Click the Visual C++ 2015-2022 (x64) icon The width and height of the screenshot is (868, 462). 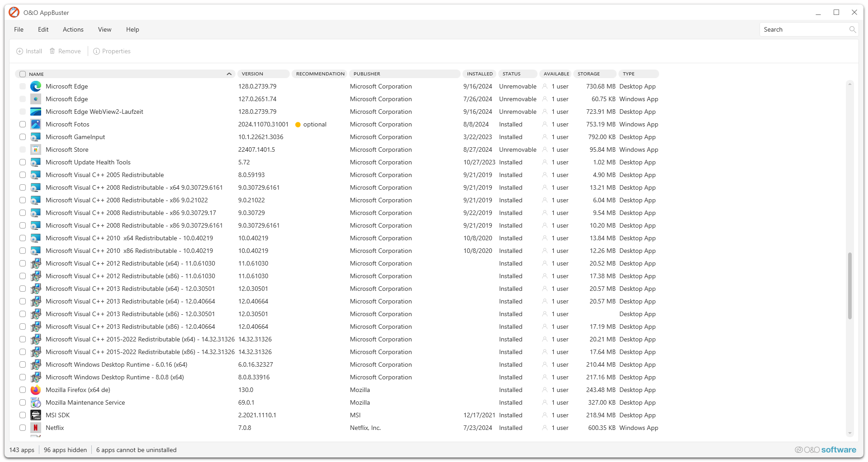click(x=36, y=339)
